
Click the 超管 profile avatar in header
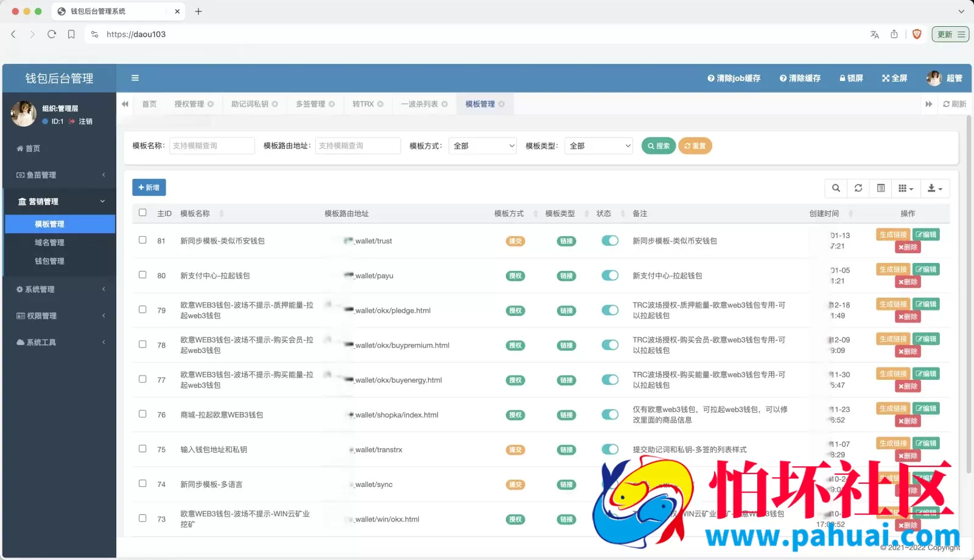[x=934, y=78]
